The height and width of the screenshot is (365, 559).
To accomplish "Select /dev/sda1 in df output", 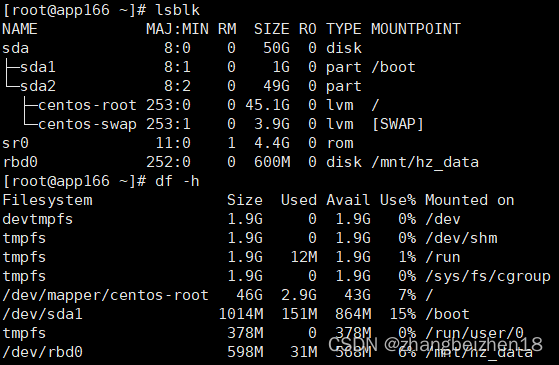I will [42, 314].
